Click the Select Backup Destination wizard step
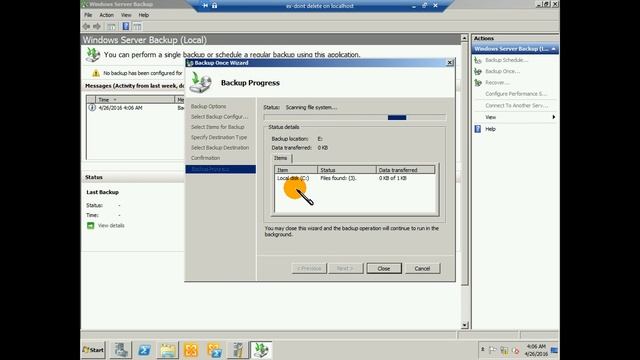This screenshot has height=360, width=640. (x=220, y=147)
